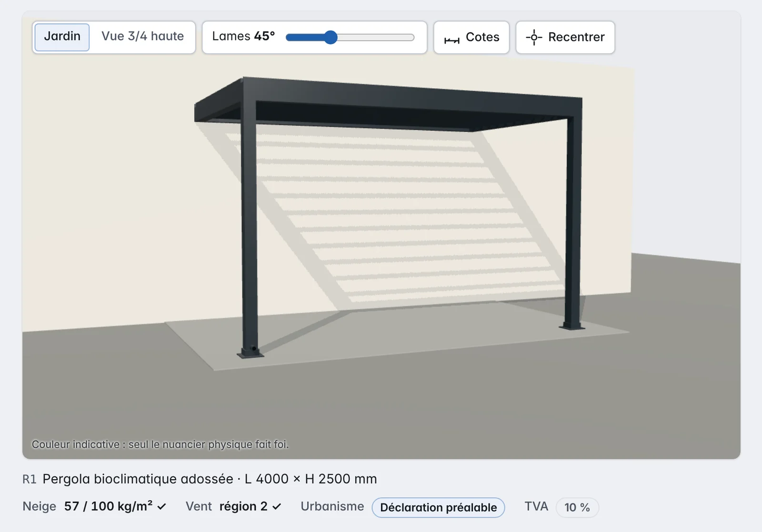Click the TVA 10 % badge
The image size is (762, 532).
(x=577, y=507)
